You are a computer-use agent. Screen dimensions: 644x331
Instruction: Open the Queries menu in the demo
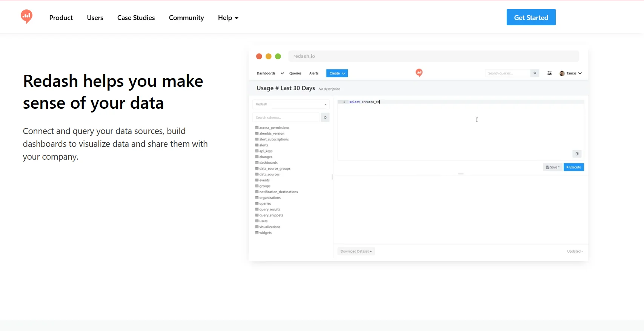[295, 73]
